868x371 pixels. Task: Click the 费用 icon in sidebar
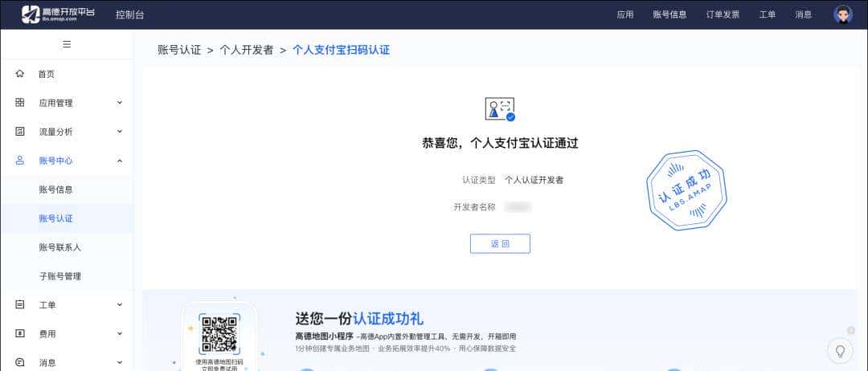coord(20,333)
